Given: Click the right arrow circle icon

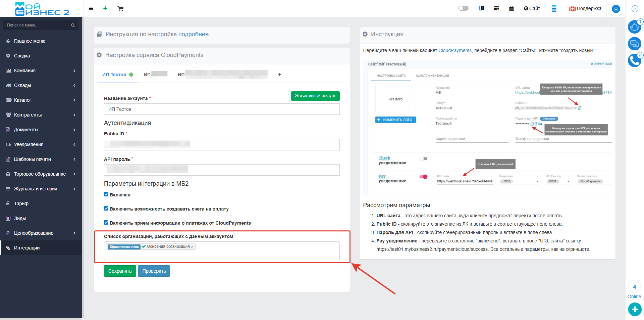Looking at the screenshot, I should tap(635, 9).
